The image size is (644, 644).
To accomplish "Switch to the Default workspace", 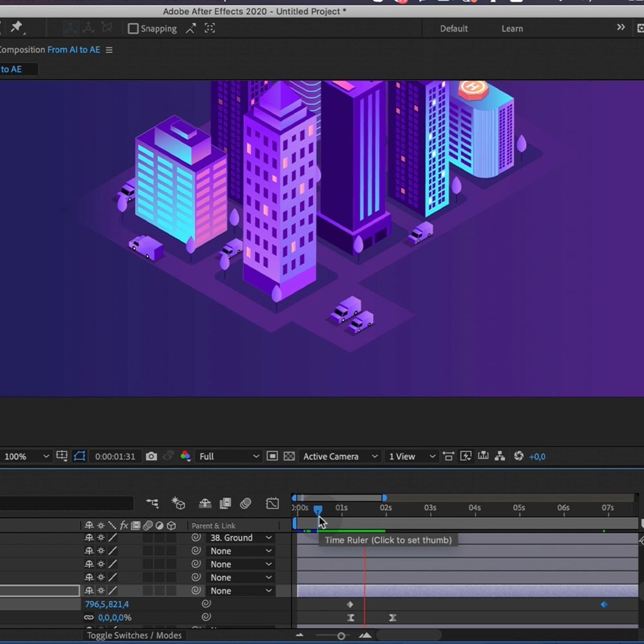I will (453, 28).
